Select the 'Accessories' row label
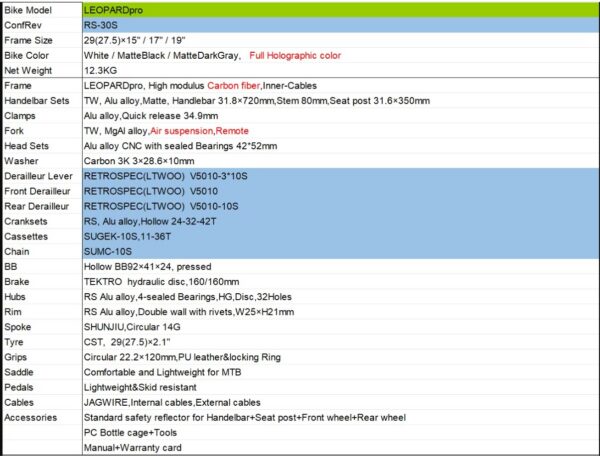 30,418
